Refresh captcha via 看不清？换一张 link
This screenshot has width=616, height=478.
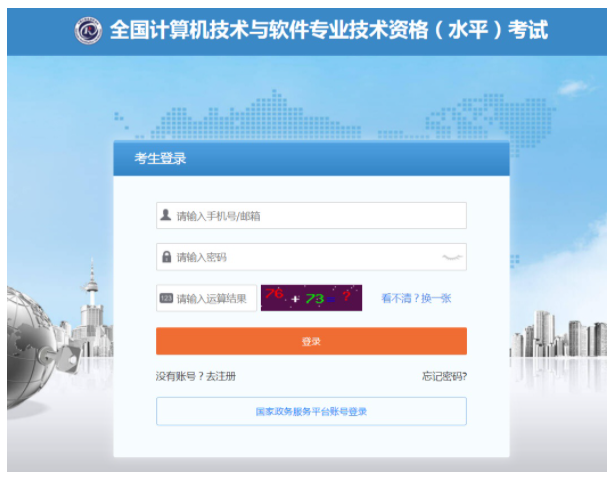point(416,298)
